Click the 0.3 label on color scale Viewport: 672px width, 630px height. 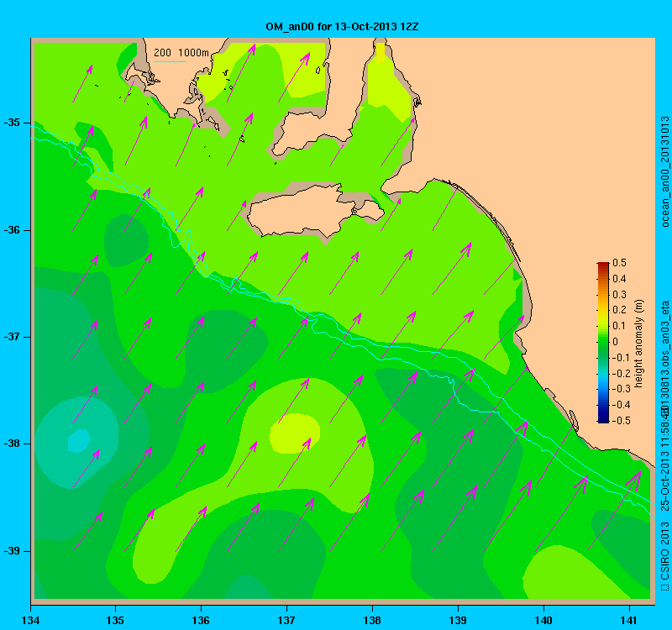coord(619,295)
